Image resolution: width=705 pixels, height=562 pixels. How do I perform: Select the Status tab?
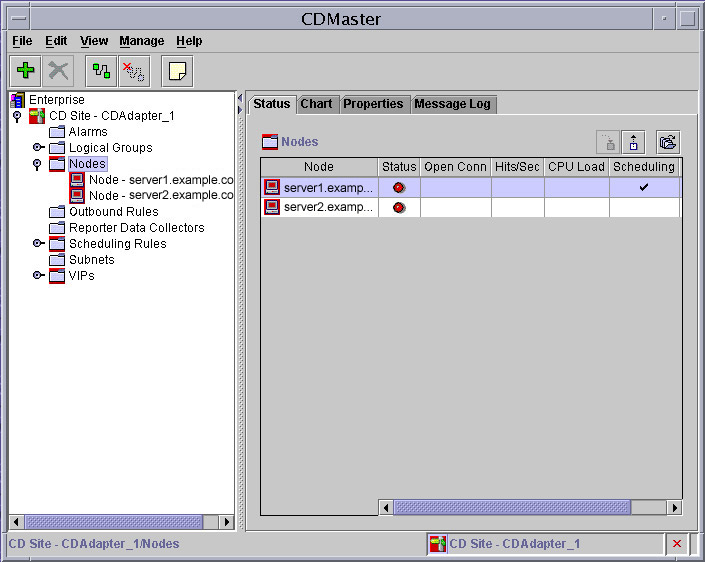[272, 104]
